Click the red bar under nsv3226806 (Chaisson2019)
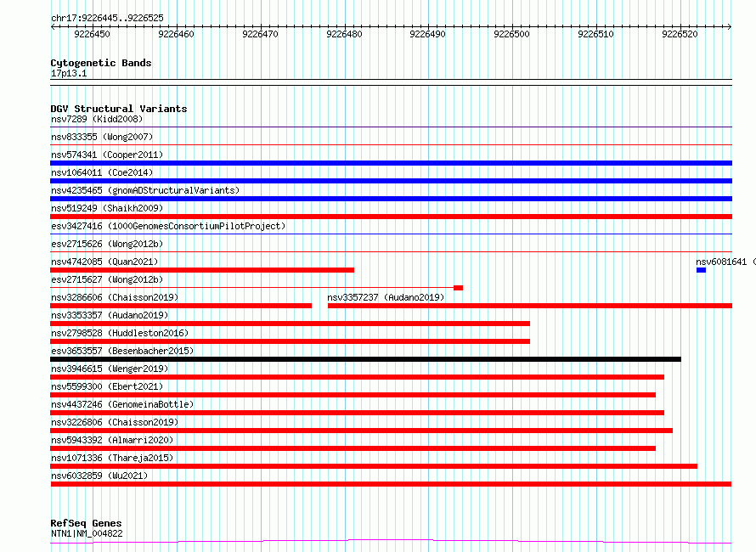 pyautogui.click(x=362, y=431)
